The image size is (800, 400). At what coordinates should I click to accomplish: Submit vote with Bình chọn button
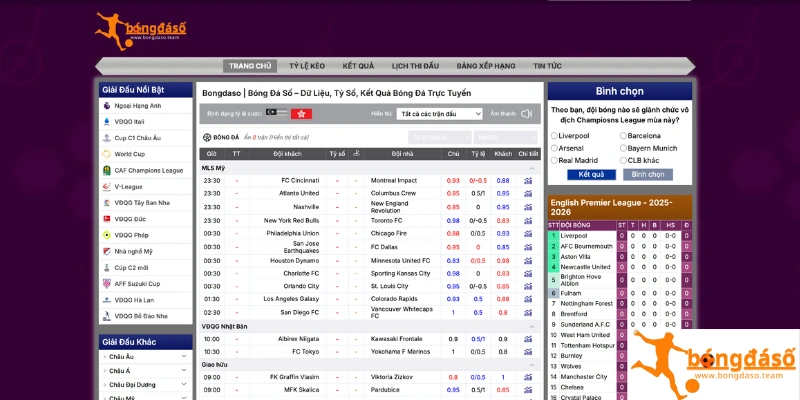click(648, 174)
